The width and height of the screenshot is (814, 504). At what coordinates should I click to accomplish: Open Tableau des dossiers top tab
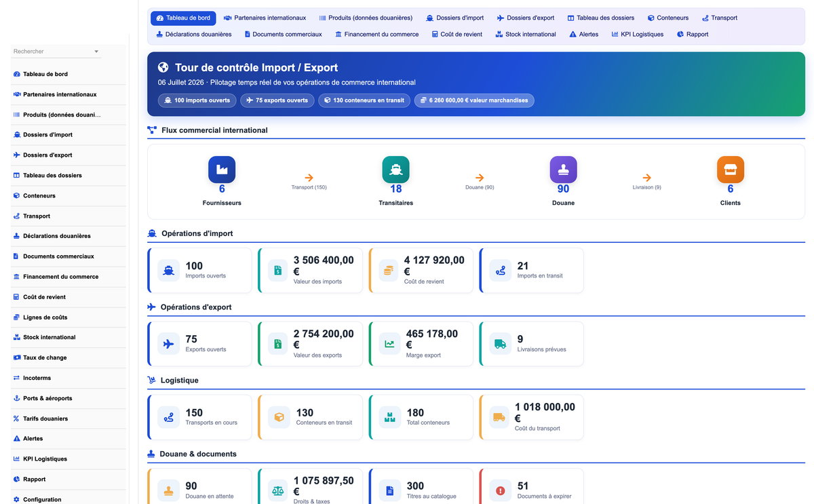(601, 18)
